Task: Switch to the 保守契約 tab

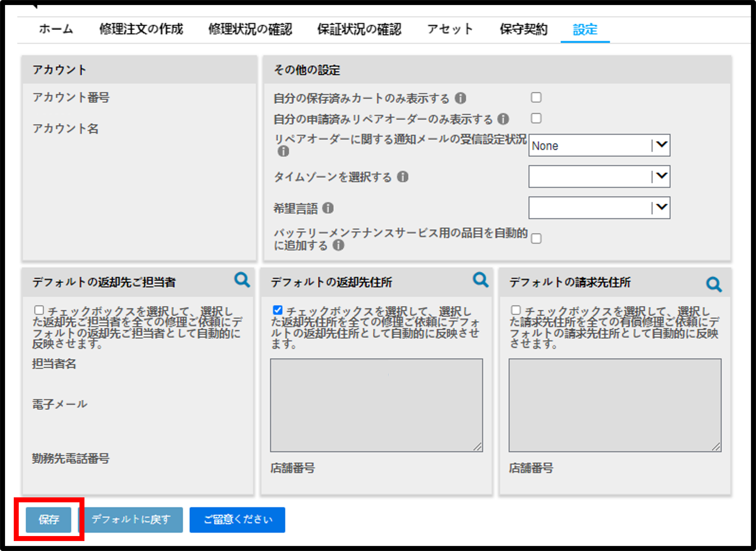Action: pyautogui.click(x=523, y=29)
